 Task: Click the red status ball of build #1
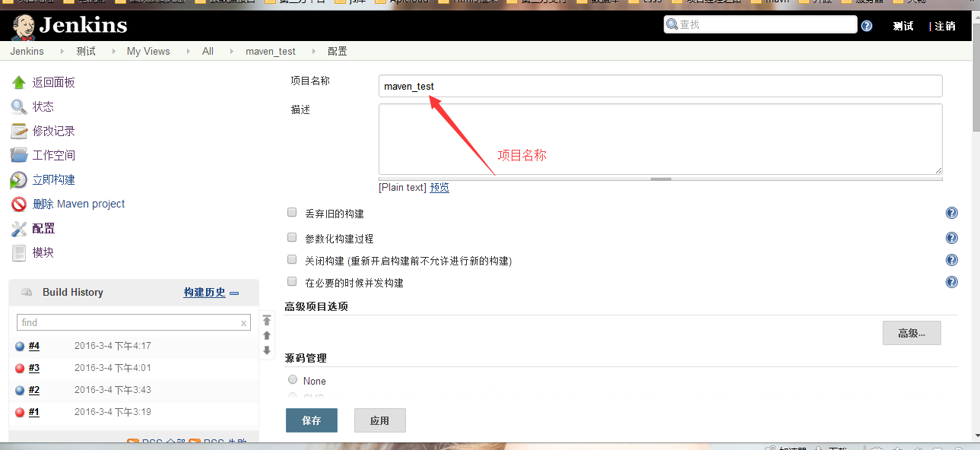(x=20, y=413)
